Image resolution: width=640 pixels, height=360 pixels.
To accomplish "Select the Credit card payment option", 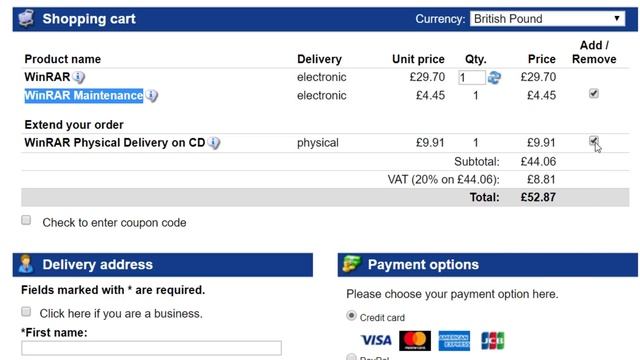I will [351, 316].
